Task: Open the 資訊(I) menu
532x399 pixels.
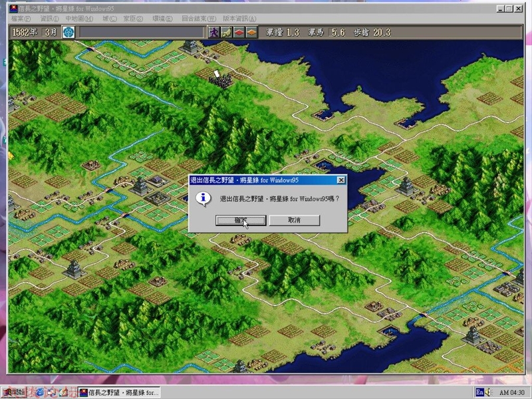Action: point(49,19)
